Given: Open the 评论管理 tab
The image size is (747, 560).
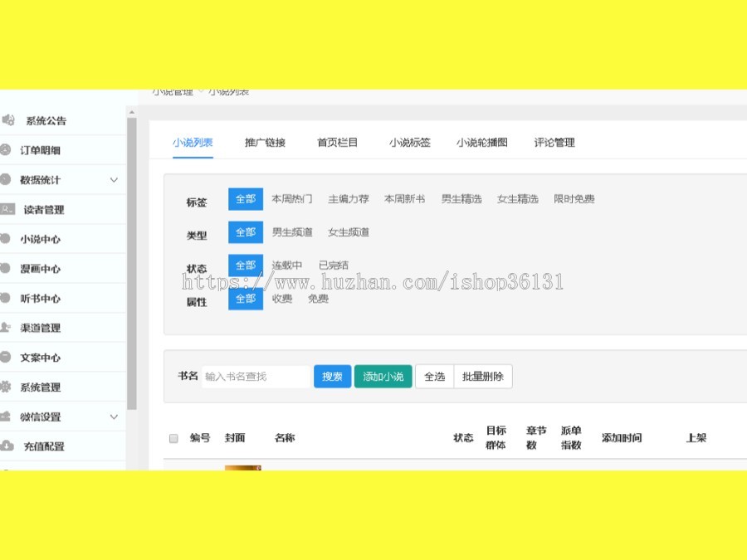Looking at the screenshot, I should point(554,142).
